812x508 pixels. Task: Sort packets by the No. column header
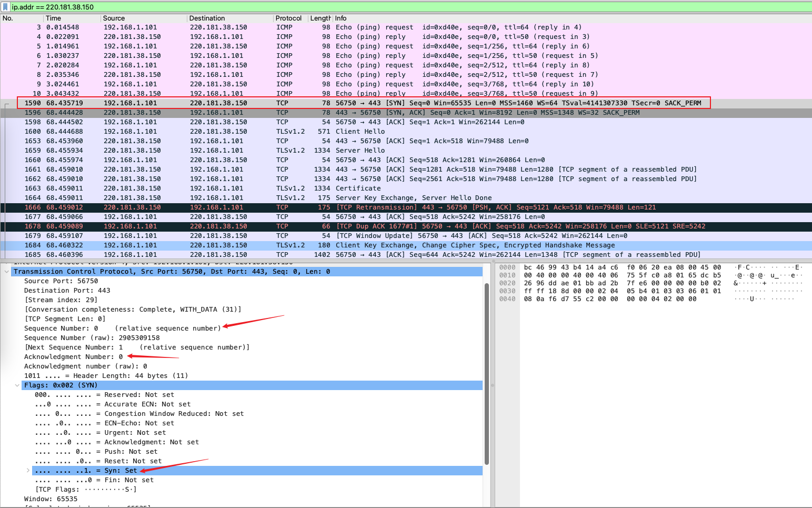tap(21, 18)
